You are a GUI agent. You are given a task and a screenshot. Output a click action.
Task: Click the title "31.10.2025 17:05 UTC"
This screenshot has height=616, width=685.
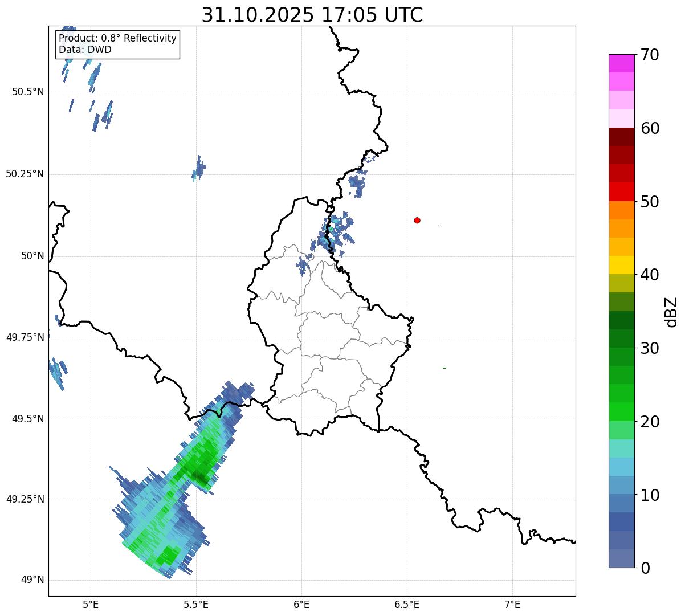point(312,15)
